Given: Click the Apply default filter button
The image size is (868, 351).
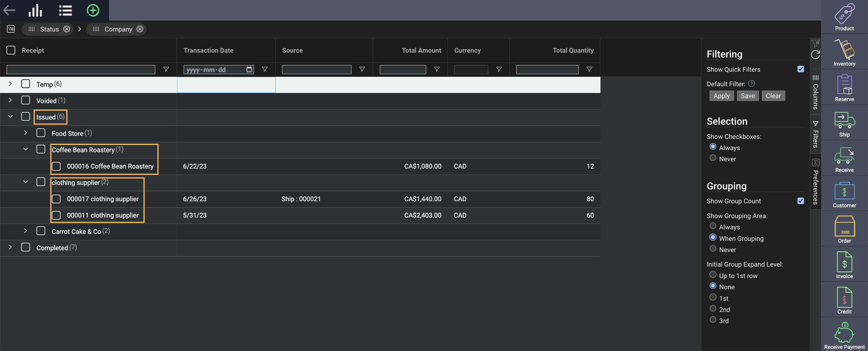Looking at the screenshot, I should 721,96.
